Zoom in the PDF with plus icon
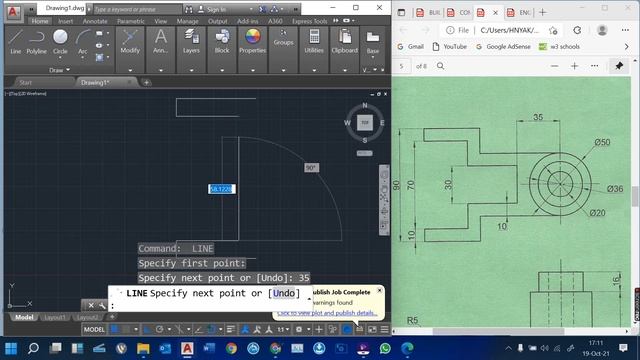This screenshot has width=640, height=360. (x=574, y=66)
